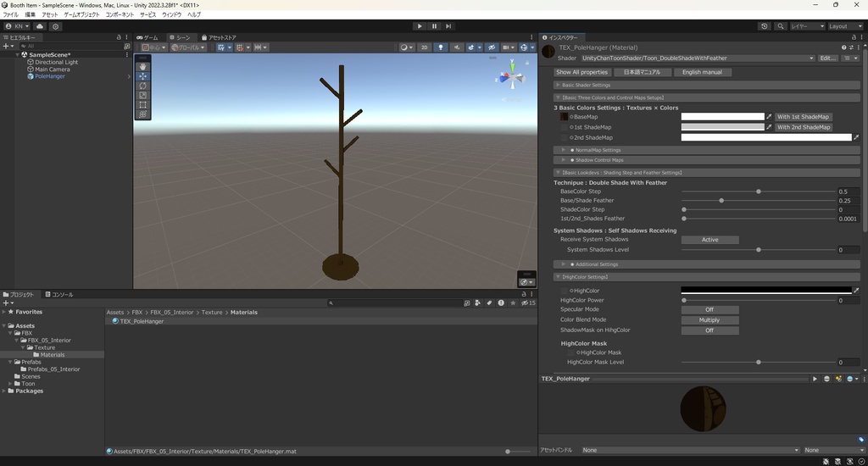Select the Move tool in scene view

142,76
